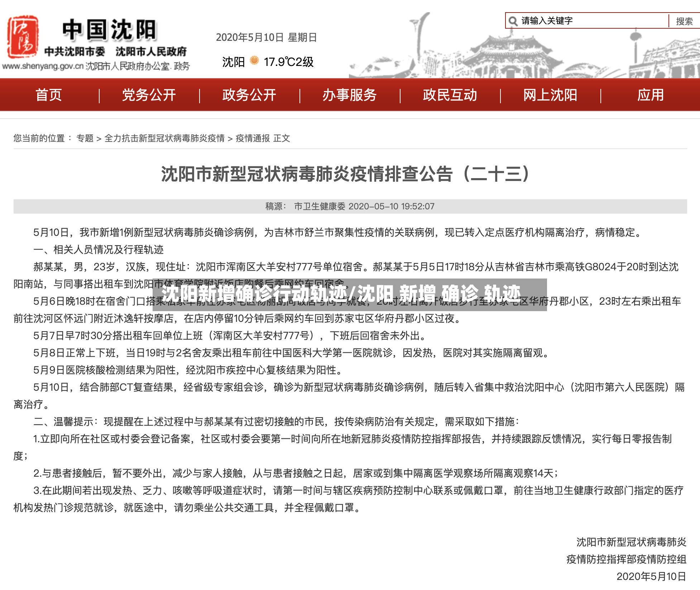Click the date text 2020年5月10日 星期日
Image resolution: width=700 pixels, height=590 pixels.
point(267,37)
